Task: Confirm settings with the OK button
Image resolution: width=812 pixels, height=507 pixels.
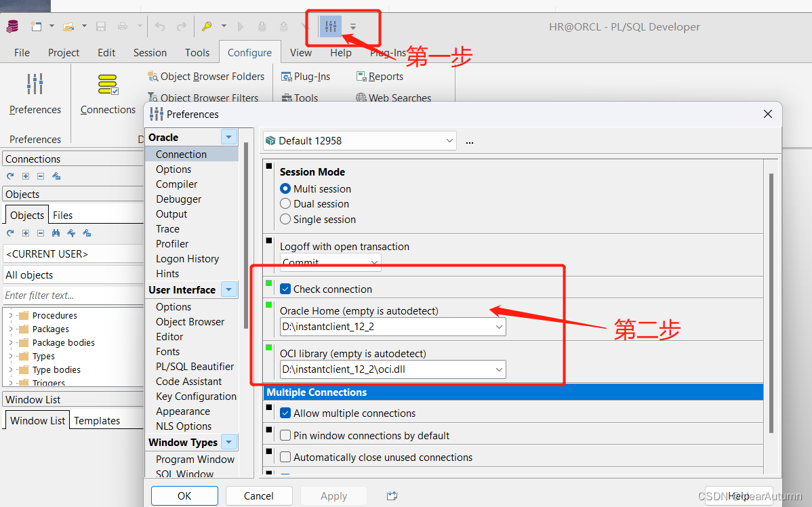Action: coord(184,495)
